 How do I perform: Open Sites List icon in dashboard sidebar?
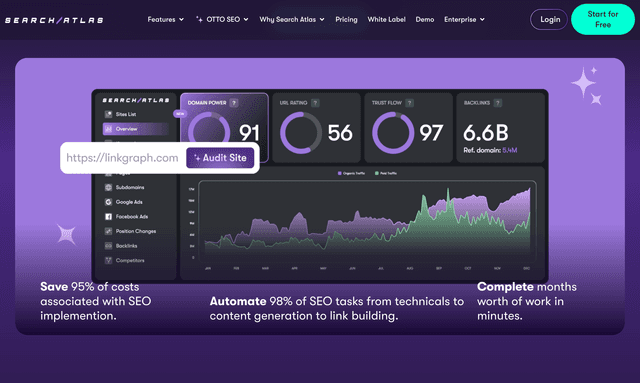[108, 114]
